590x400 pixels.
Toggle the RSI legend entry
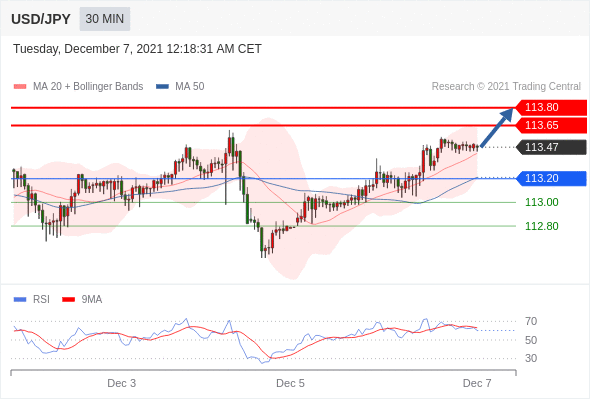click(32, 300)
